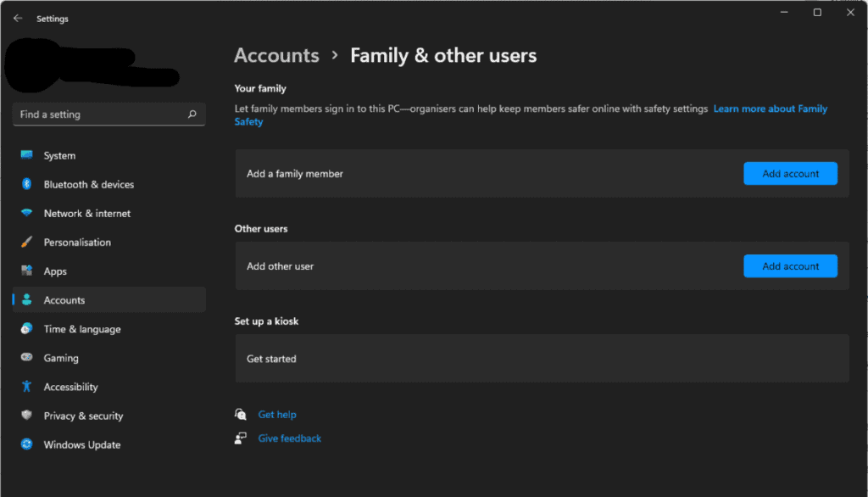Click the Gaming controller icon

point(26,357)
